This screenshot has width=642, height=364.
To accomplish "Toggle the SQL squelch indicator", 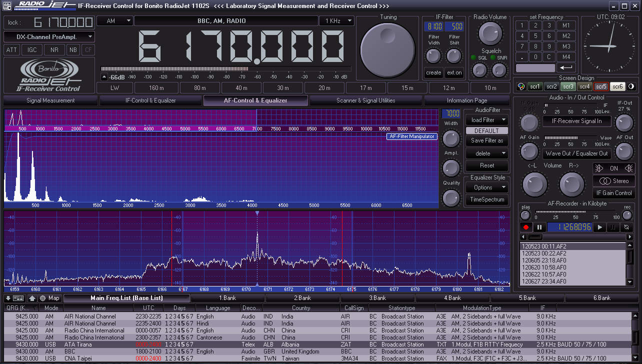I will (473, 57).
